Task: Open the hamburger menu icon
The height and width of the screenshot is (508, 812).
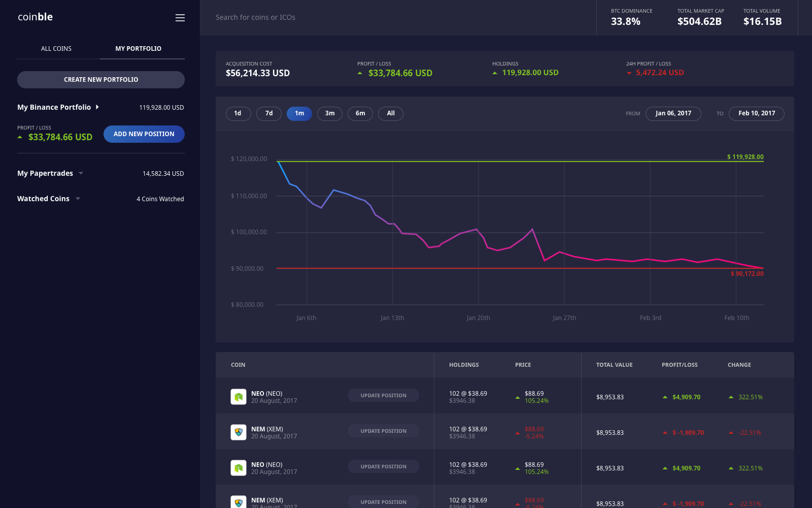Action: click(x=180, y=18)
